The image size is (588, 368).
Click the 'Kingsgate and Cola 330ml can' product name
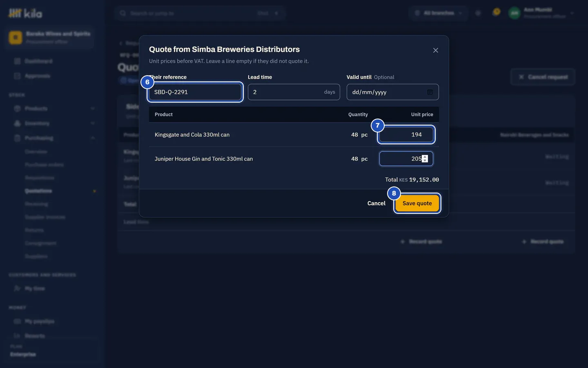point(192,135)
